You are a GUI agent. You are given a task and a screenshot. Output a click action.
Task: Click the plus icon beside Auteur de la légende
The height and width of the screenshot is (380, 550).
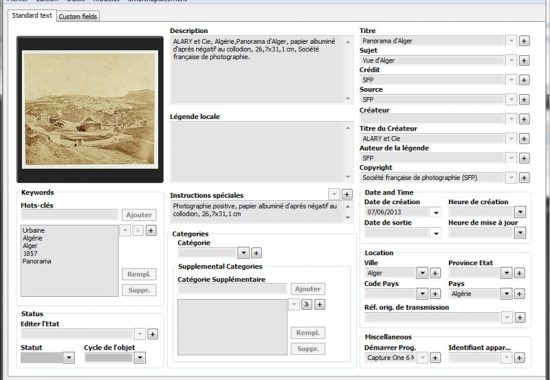pyautogui.click(x=524, y=158)
